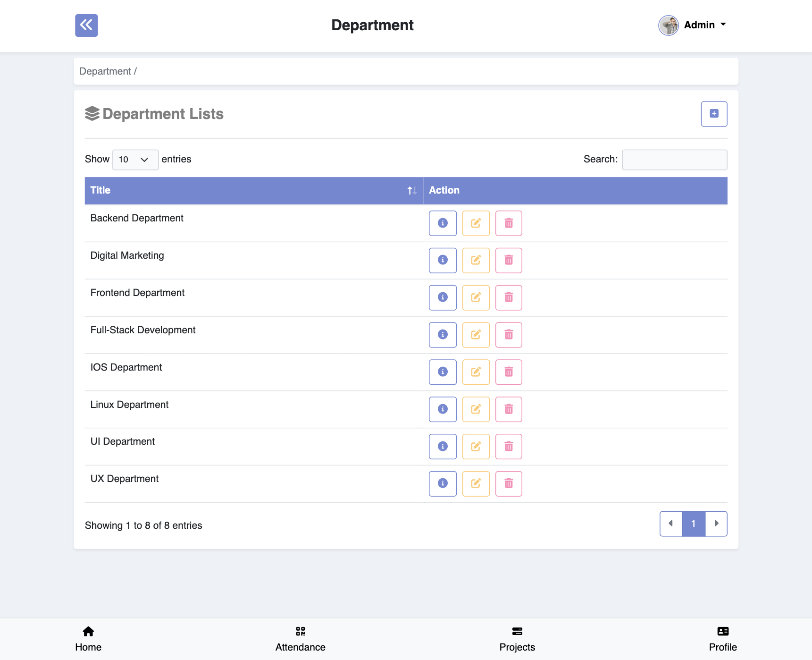Delete the Frontend Department
Image resolution: width=812 pixels, height=660 pixels.
coord(509,297)
